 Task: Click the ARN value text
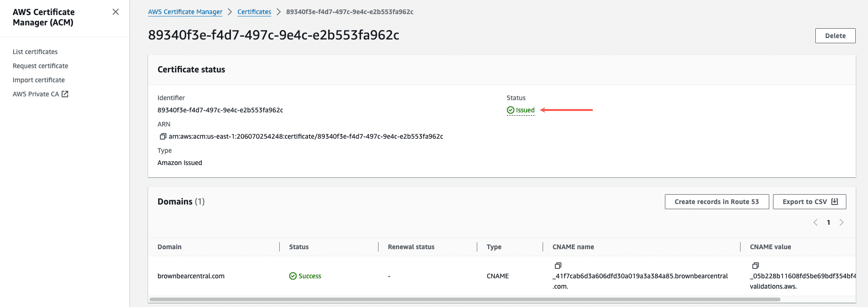[x=306, y=136]
